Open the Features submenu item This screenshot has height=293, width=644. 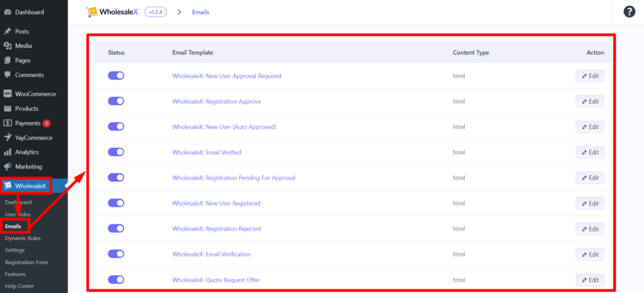(15, 274)
